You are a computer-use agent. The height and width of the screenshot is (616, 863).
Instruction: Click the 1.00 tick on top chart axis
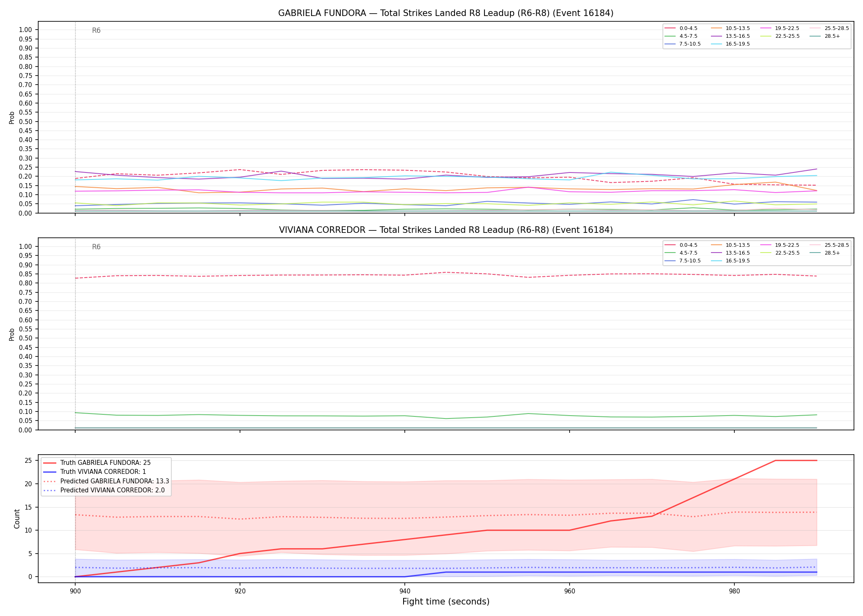coord(25,30)
